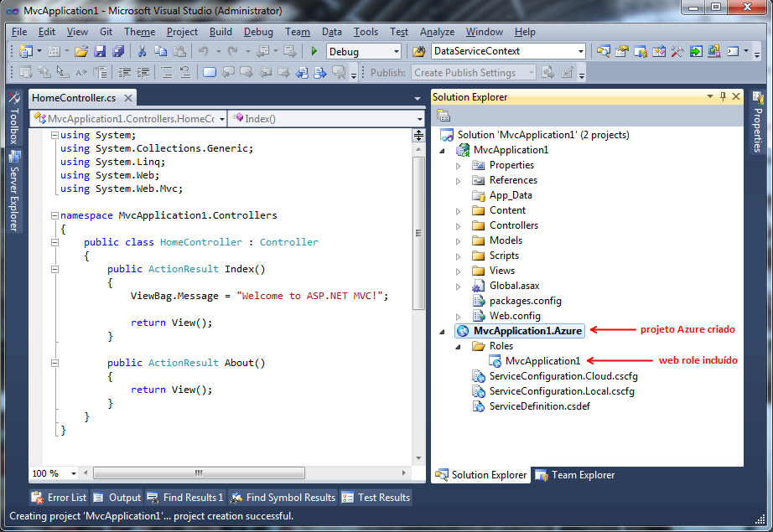Open the Solution Explorer toolbar icon with magnifier
Screen dimensions: 773x532
604,51
